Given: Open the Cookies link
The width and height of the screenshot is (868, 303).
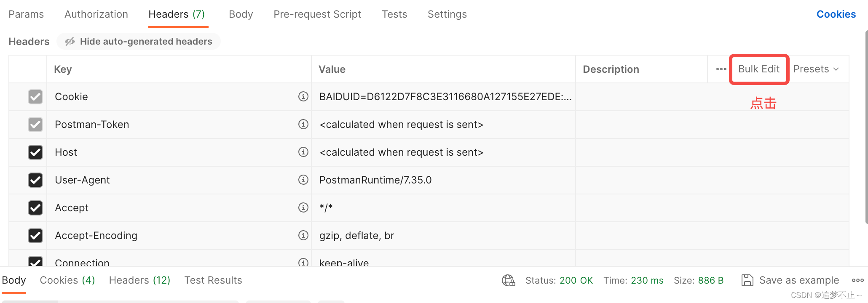Looking at the screenshot, I should click(836, 14).
